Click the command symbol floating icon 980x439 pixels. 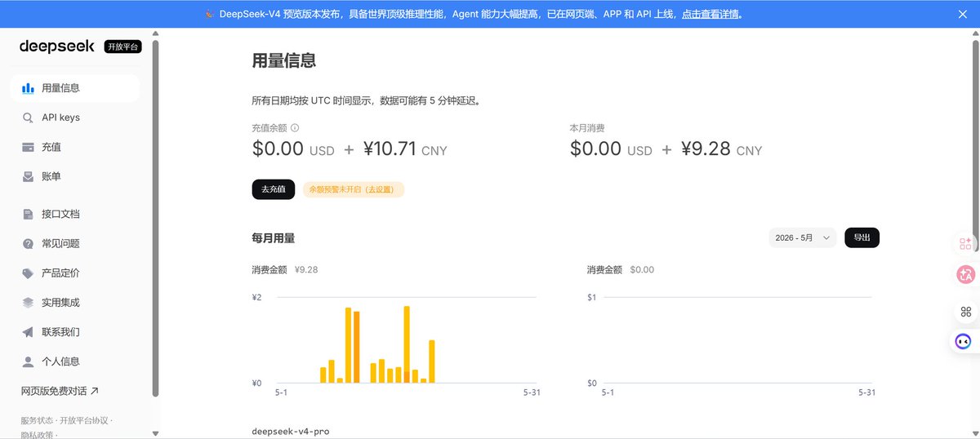point(966,311)
